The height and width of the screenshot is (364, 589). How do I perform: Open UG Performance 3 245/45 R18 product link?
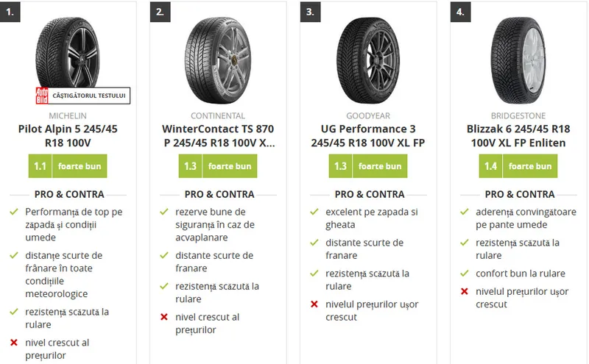(x=368, y=135)
